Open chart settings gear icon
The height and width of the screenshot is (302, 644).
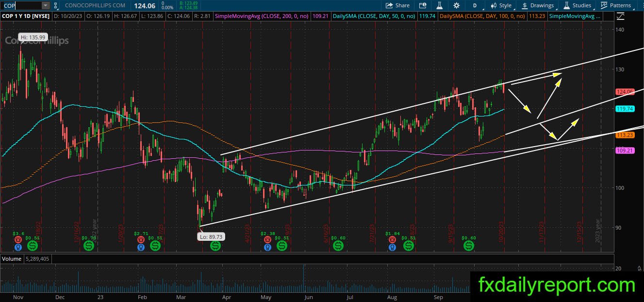(456, 5)
